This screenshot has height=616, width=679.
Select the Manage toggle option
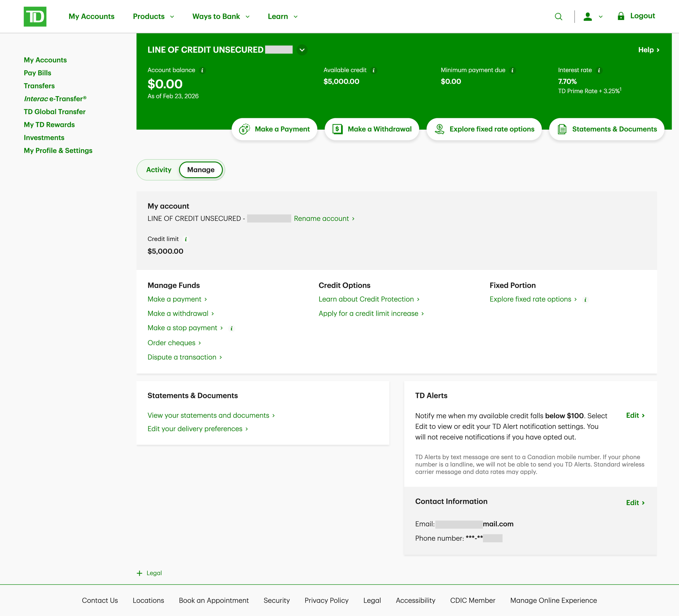(201, 170)
